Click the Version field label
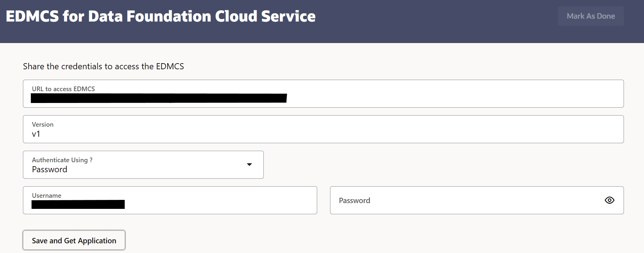The height and width of the screenshot is (253, 644). pos(43,125)
